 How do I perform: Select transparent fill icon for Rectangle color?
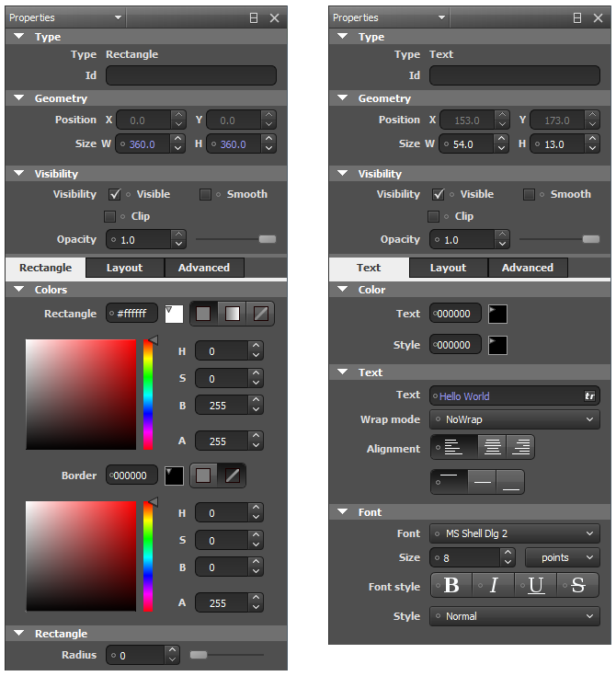click(260, 314)
